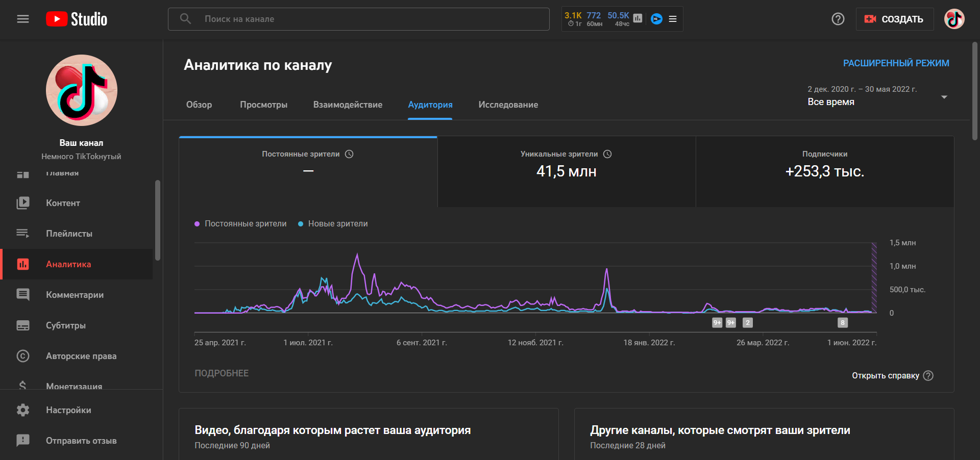Click the СОЗДАТЬ button
Viewport: 980px width, 460px height.
point(894,19)
